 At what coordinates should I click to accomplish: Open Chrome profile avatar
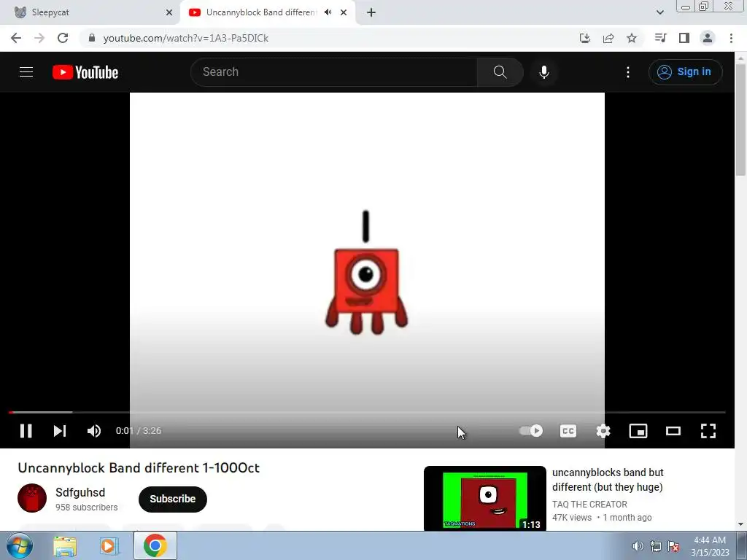click(708, 38)
